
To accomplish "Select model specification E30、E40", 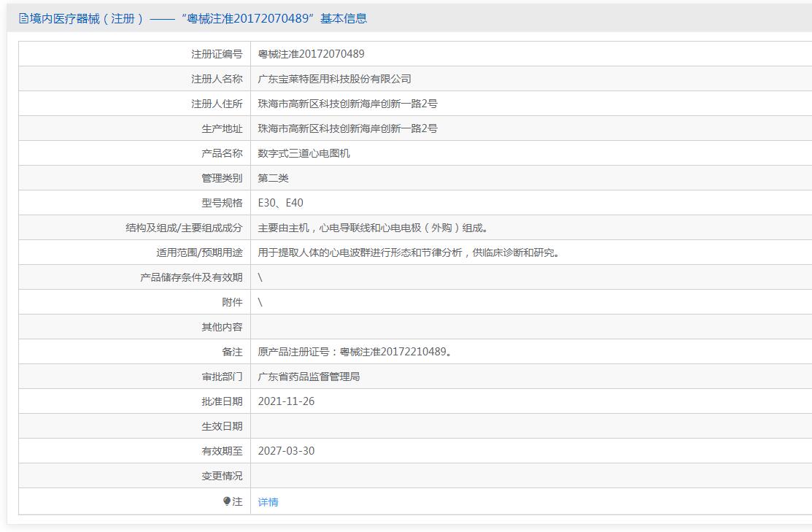I will pos(281,203).
